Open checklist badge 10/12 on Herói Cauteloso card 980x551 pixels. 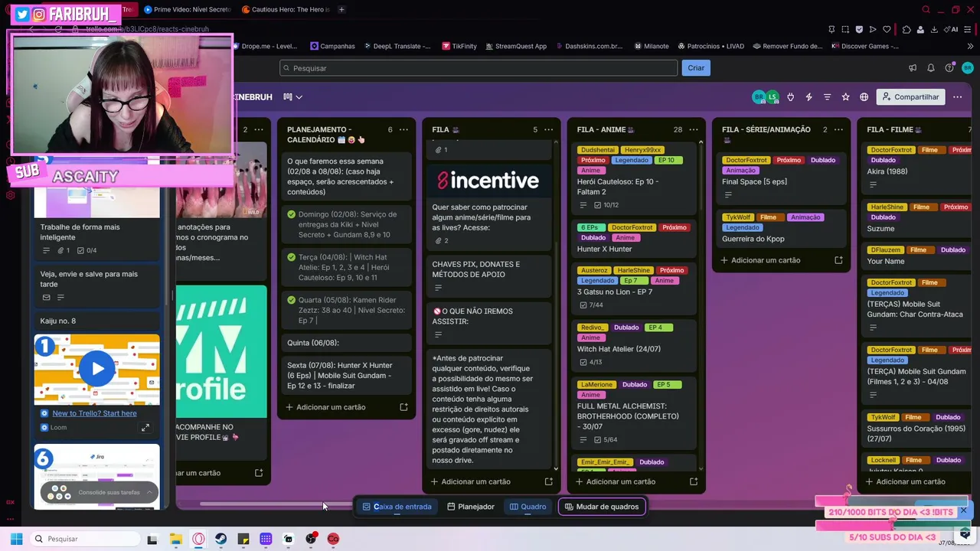(x=606, y=205)
